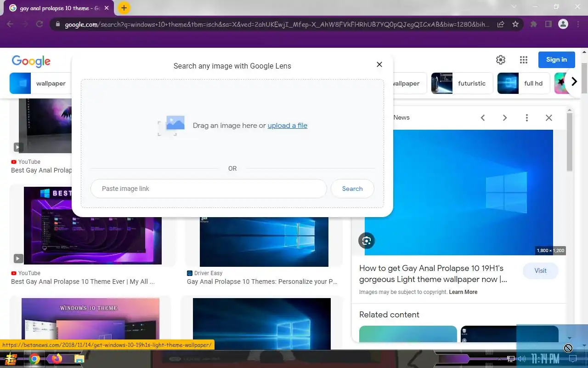The image size is (588, 368).
Task: Bookmark this page with star
Action: 515,24
